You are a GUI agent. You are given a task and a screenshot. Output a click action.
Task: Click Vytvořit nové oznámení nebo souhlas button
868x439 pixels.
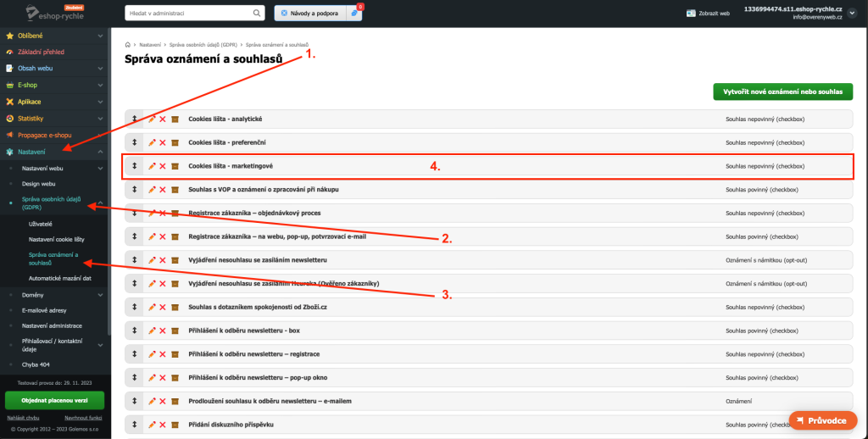click(782, 92)
